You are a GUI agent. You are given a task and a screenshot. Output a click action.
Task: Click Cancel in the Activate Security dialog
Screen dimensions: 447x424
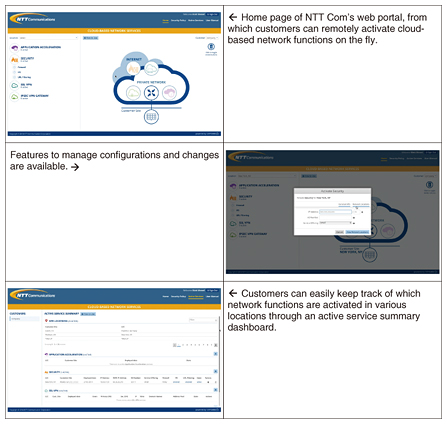(x=339, y=232)
